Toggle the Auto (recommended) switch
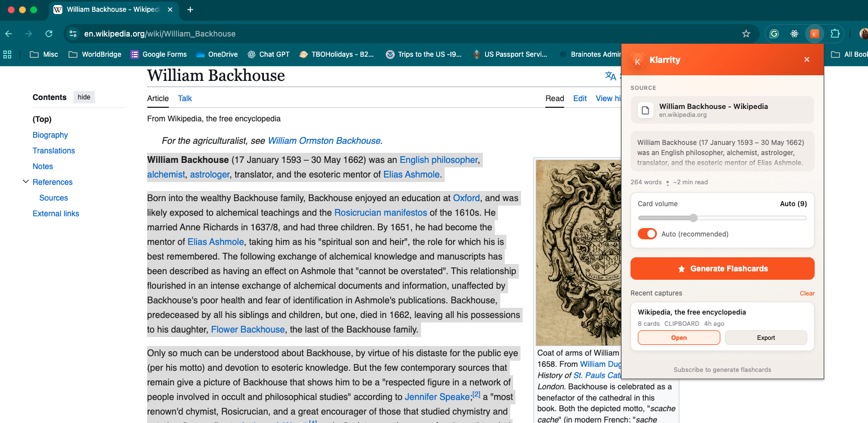868x423 pixels. [647, 234]
